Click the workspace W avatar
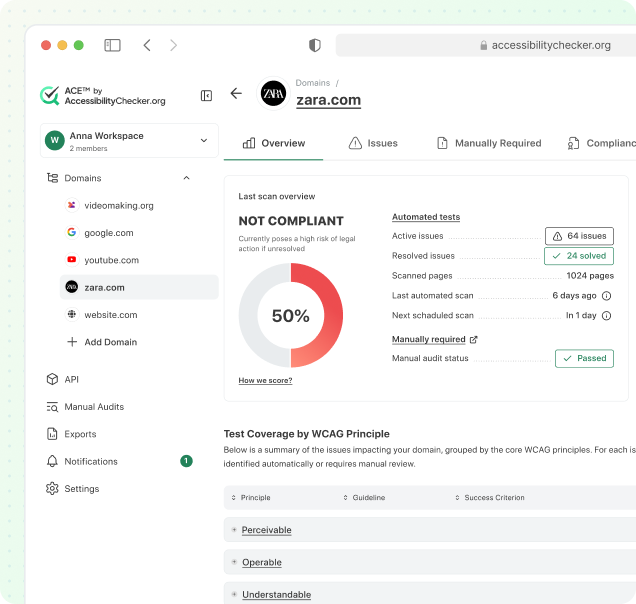 pyautogui.click(x=55, y=140)
